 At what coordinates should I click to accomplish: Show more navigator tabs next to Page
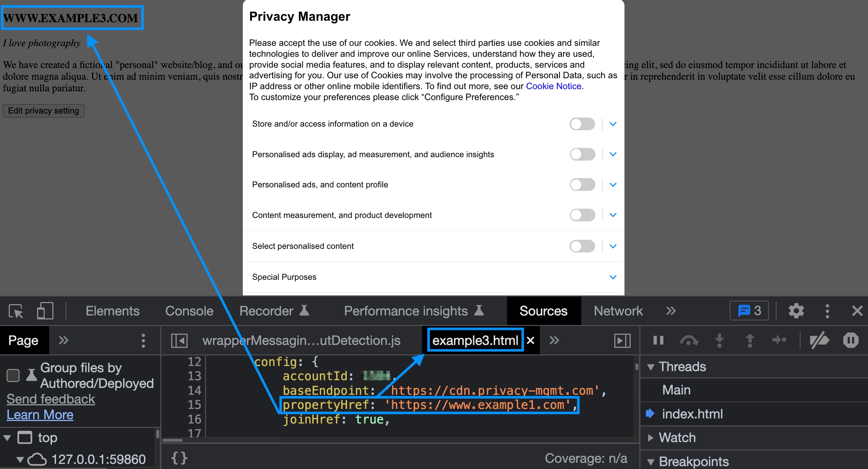pos(64,341)
